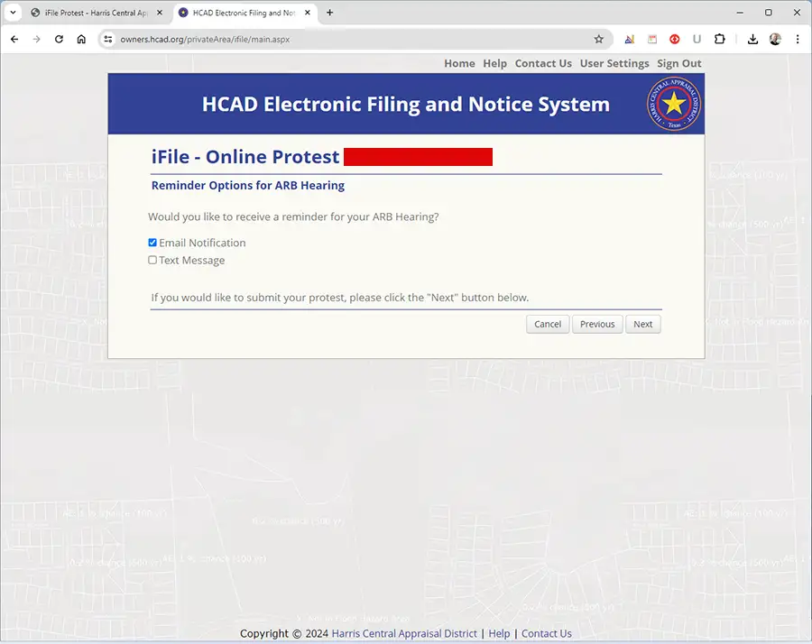The width and height of the screenshot is (812, 644).
Task: Click 'Reminder Options for ARB Hearing' heading
Action: 247,185
